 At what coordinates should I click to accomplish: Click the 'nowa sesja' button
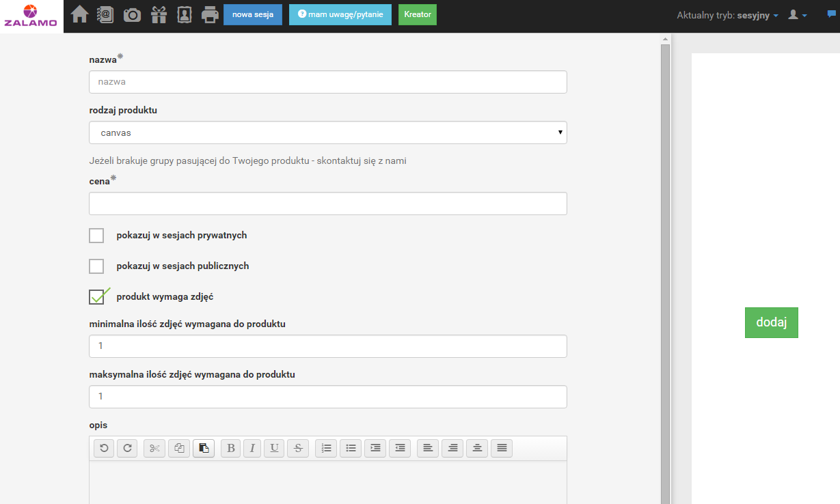(252, 14)
